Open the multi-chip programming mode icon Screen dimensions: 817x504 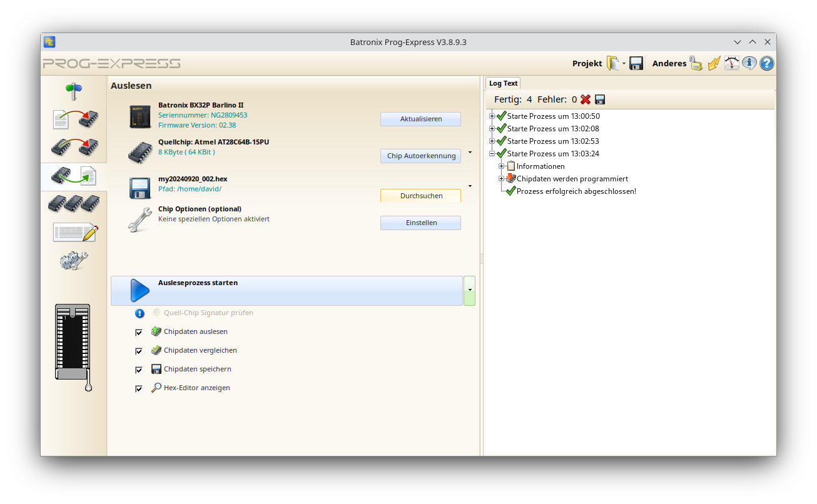pyautogui.click(x=74, y=203)
